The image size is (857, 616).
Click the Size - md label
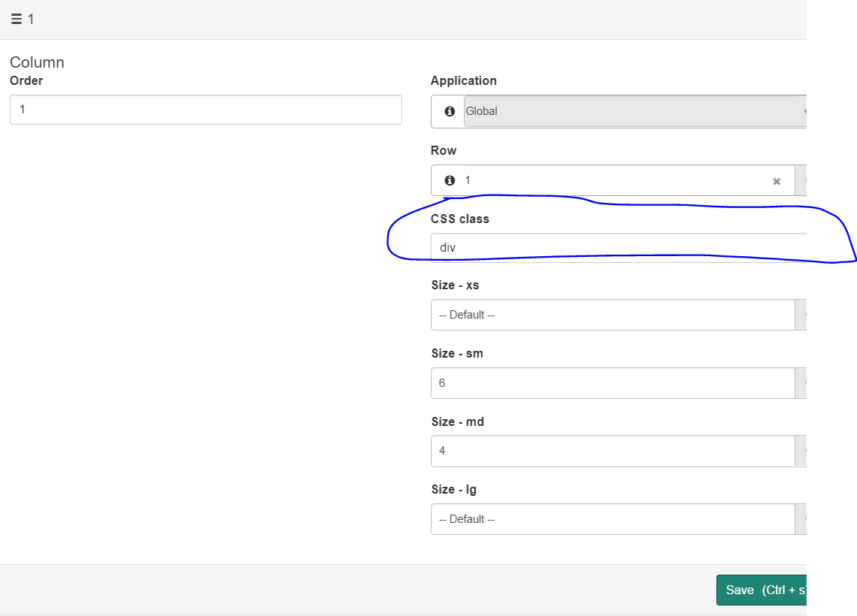458,421
